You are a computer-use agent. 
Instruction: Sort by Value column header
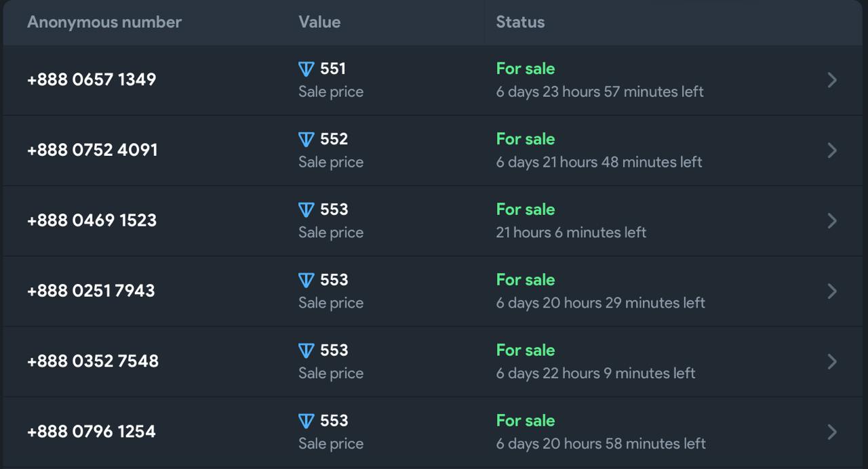[x=319, y=22]
